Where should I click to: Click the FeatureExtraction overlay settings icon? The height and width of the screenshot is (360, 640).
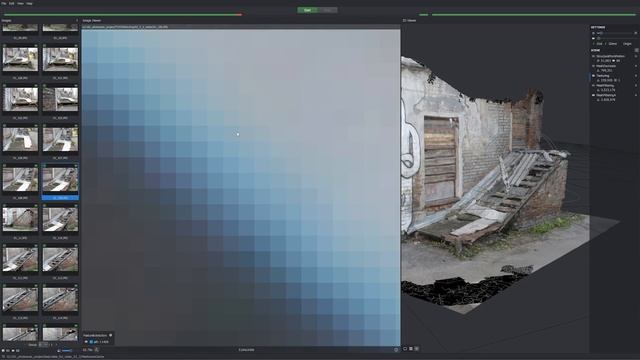(x=111, y=336)
